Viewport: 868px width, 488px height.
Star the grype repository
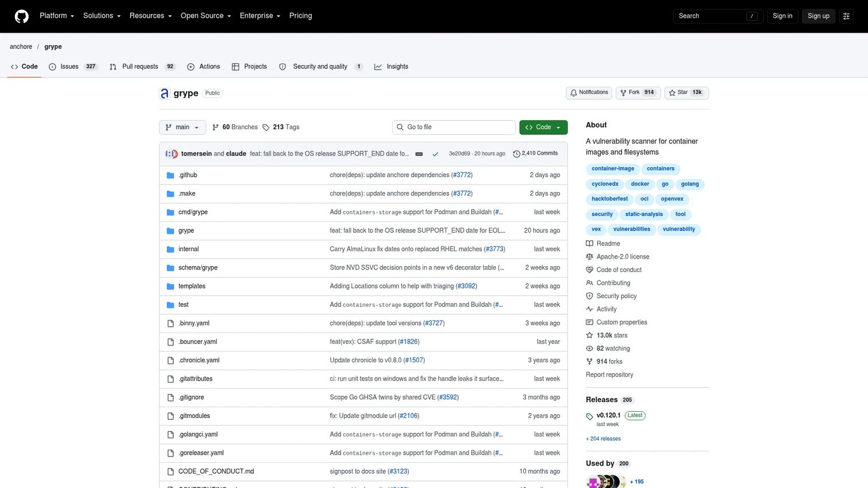coord(687,92)
